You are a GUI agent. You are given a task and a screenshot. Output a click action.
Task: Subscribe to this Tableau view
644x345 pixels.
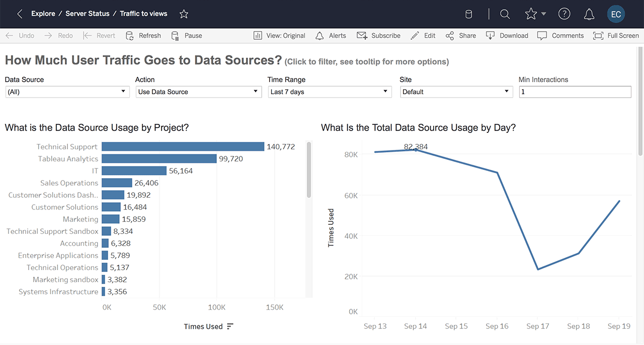pos(378,36)
